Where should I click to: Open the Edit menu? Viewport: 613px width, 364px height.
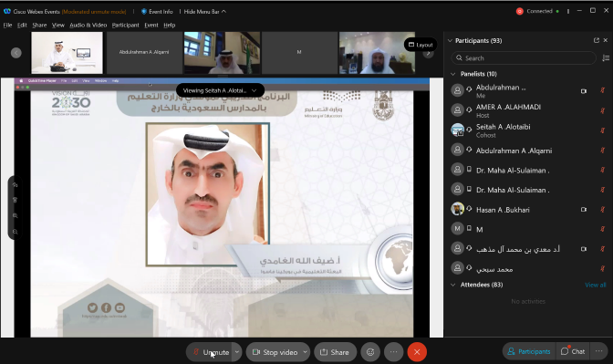(x=22, y=25)
